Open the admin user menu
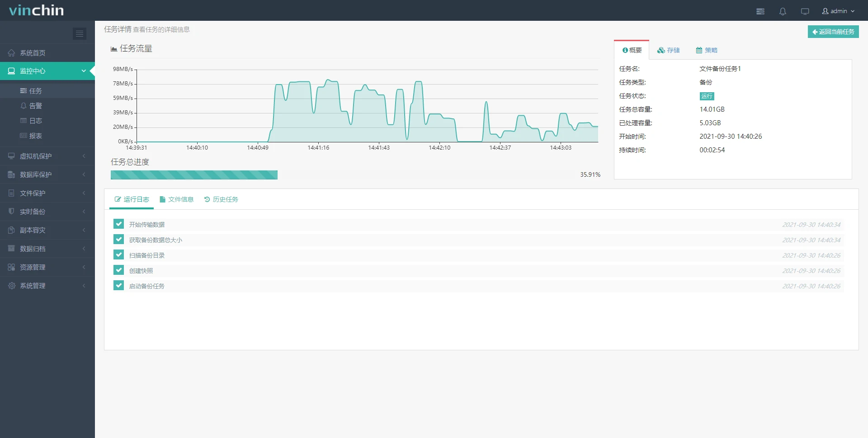This screenshot has width=868, height=438. point(839,11)
